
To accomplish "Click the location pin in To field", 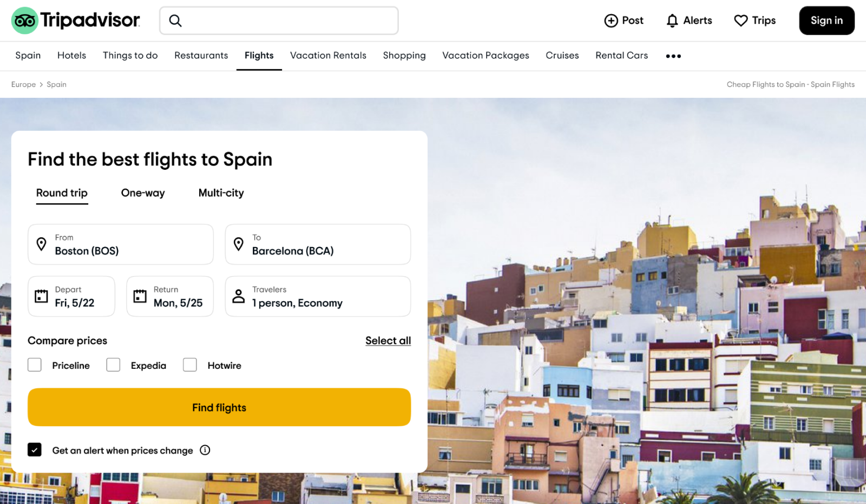I will (x=238, y=244).
